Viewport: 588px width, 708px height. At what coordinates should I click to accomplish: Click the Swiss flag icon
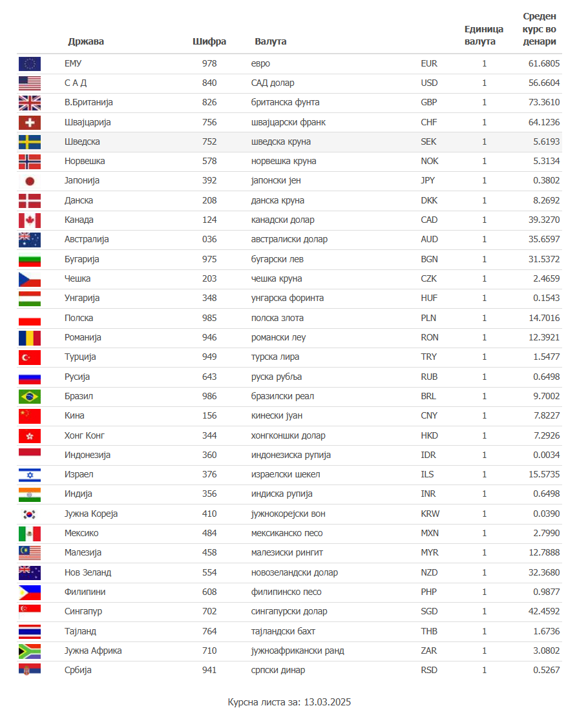click(x=30, y=122)
